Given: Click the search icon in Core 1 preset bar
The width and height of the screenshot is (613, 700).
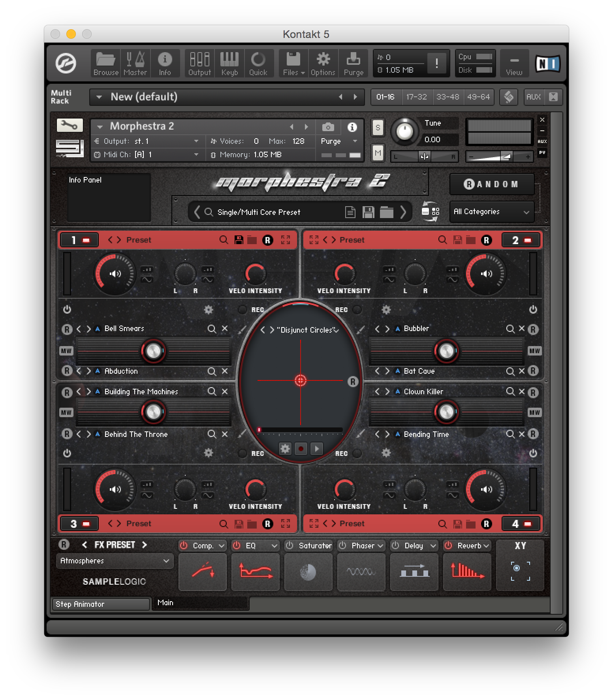Looking at the screenshot, I should pos(224,240).
